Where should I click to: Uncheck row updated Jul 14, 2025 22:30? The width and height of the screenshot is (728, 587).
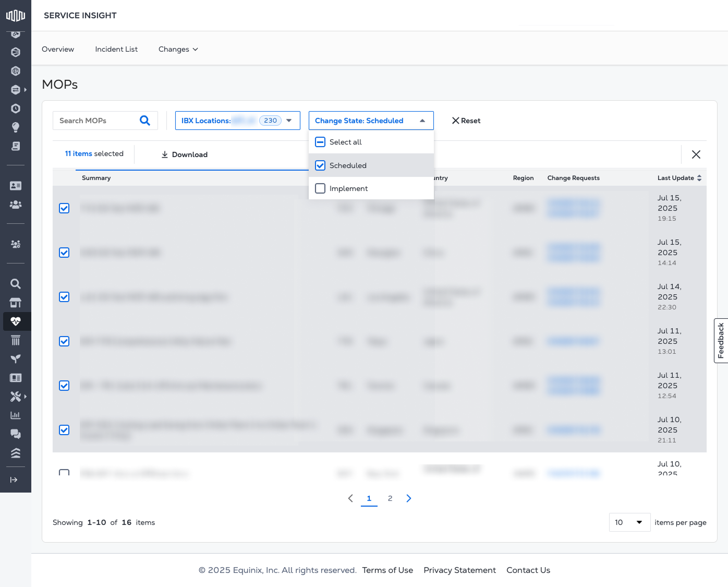(64, 297)
